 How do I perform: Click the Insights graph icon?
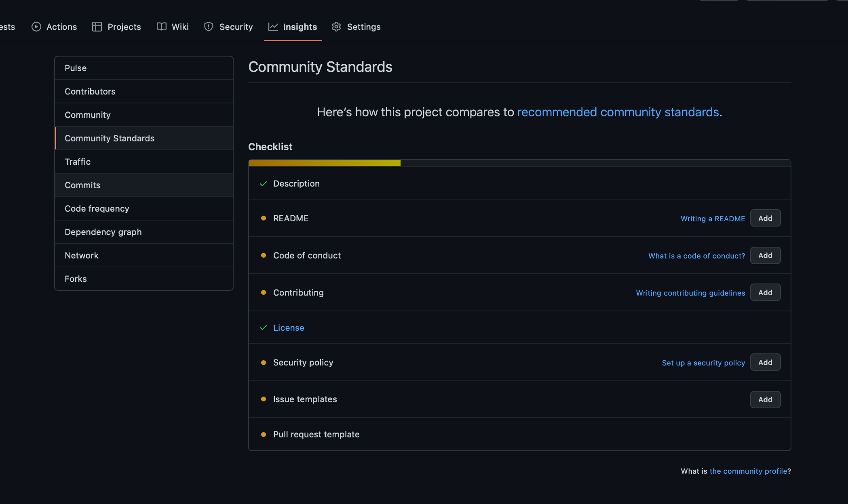[273, 27]
